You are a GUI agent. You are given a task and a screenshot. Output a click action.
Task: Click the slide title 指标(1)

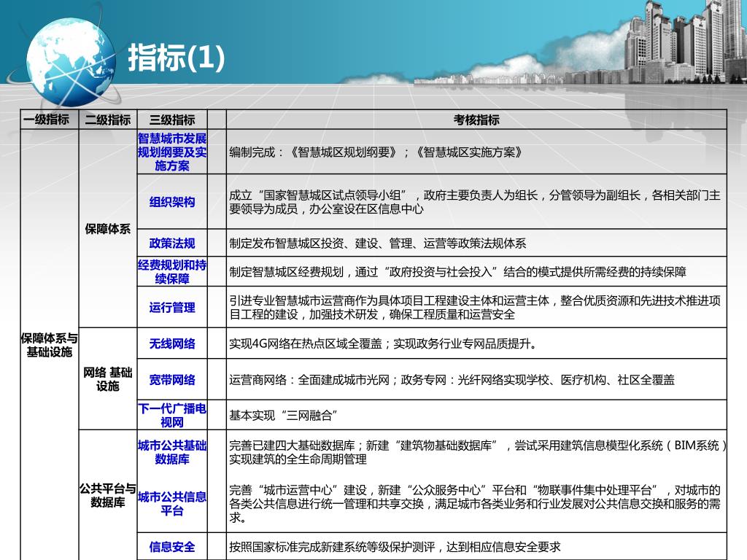[177, 58]
